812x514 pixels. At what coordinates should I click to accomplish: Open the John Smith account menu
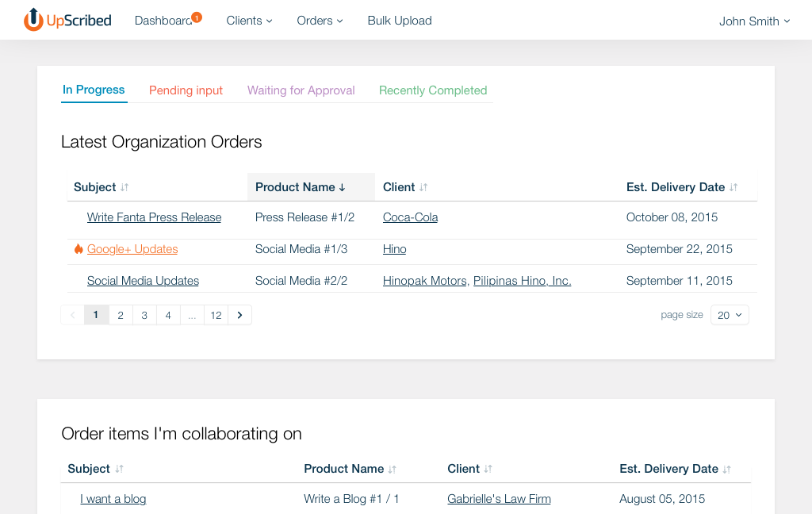point(755,21)
